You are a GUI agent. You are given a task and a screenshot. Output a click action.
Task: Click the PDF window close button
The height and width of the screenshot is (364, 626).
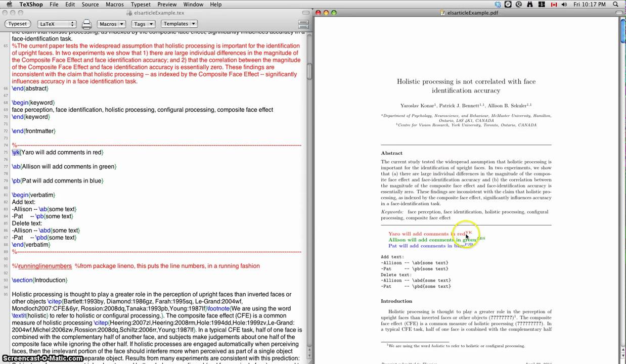318,13
